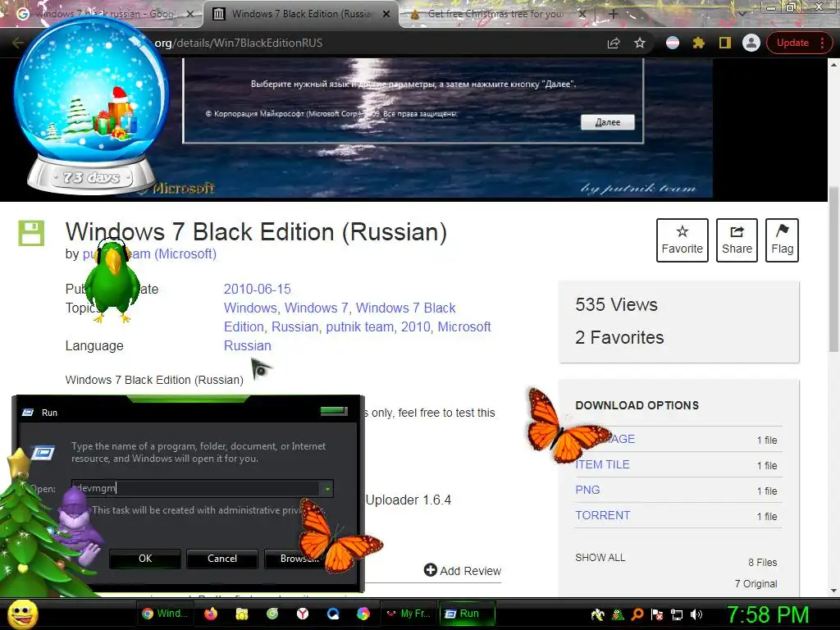Open the colorful pinwheel taskbar icon
Image resolution: width=840 pixels, height=630 pixels.
tap(363, 614)
